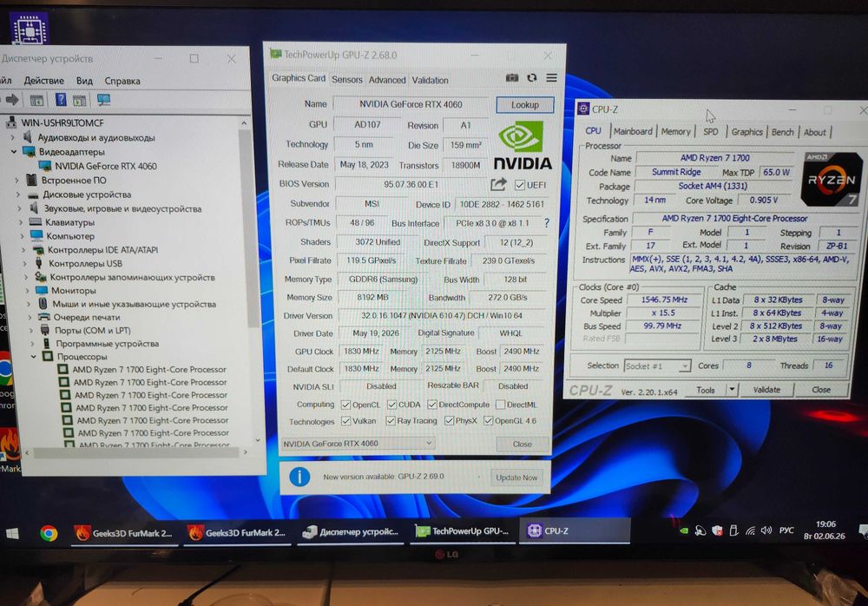Click the GPU Name field in GPU-Z
Image resolution: width=868 pixels, height=606 pixels.
pyautogui.click(x=411, y=104)
